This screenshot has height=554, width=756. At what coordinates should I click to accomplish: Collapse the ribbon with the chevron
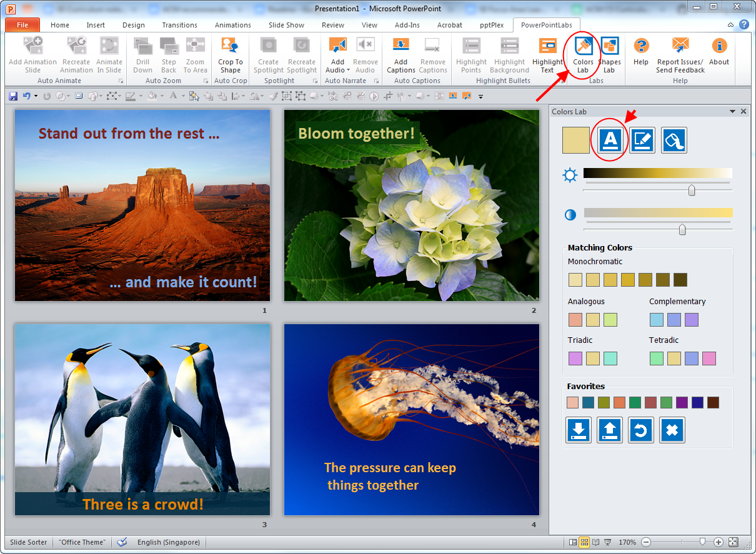point(730,24)
